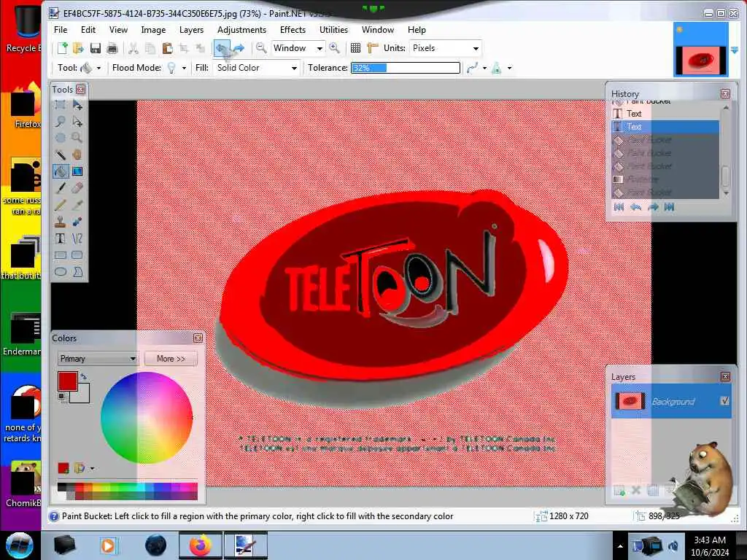The width and height of the screenshot is (747, 560).
Task: Click the Zoom In magnifier icon
Action: (x=334, y=48)
